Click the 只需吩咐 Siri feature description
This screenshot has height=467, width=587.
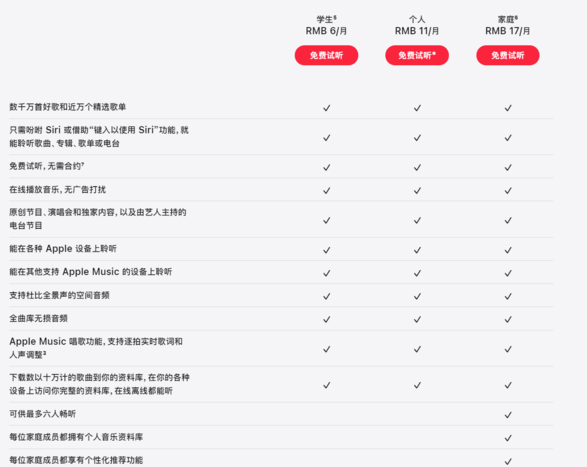coord(99,137)
